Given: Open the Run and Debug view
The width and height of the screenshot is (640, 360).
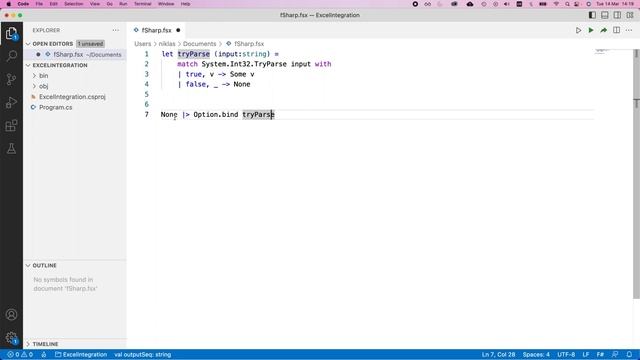Looking at the screenshot, I should 11,102.
